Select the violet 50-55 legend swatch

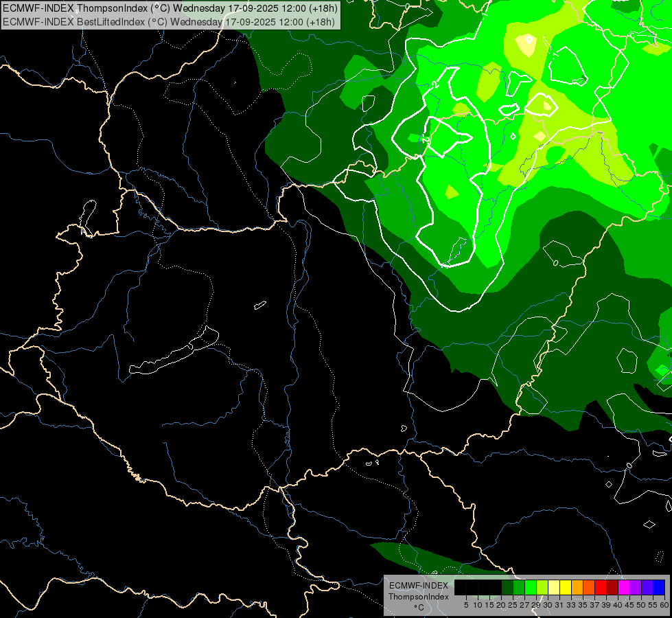pos(647,587)
